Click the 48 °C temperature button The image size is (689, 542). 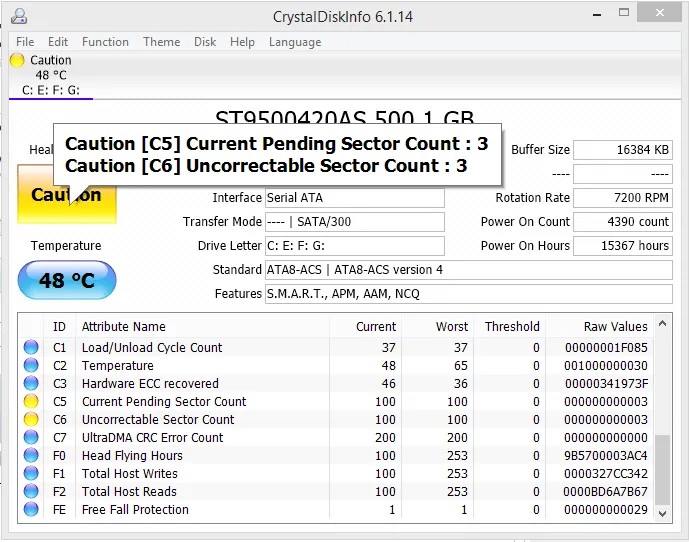[67, 280]
